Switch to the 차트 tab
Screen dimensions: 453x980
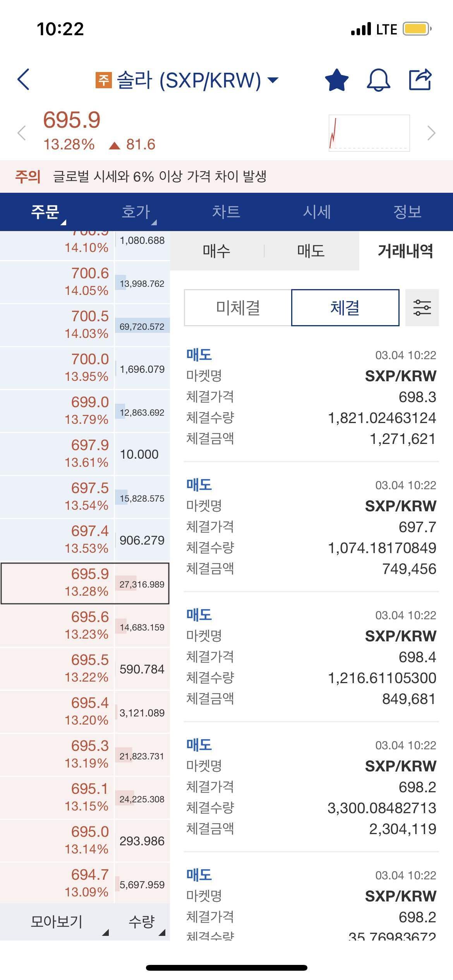click(x=226, y=212)
